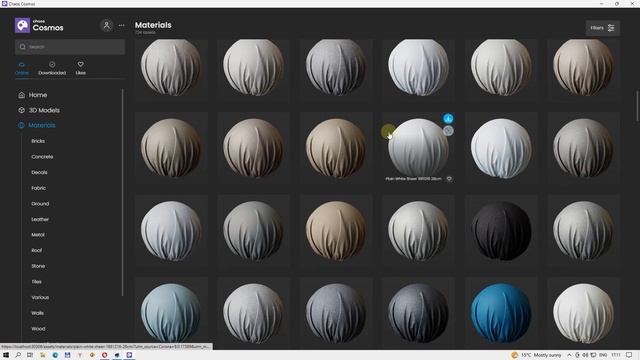
Task: Open the Filters panel button
Action: click(602, 28)
